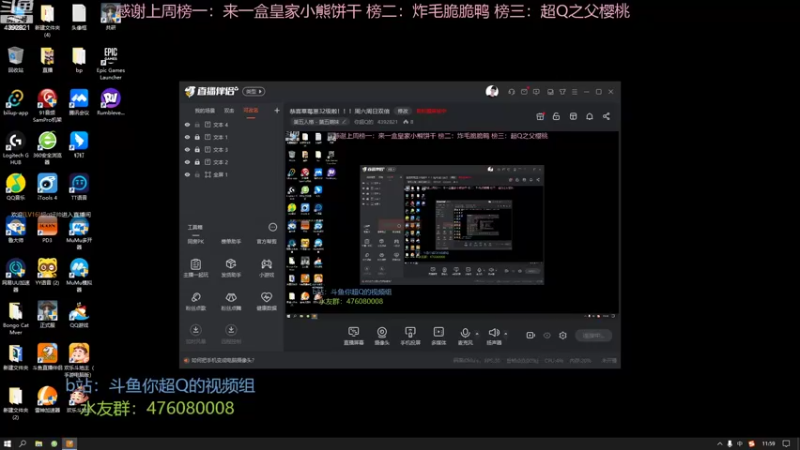
Task: Toggle preview eye icon beside settings gear
Action: (547, 335)
